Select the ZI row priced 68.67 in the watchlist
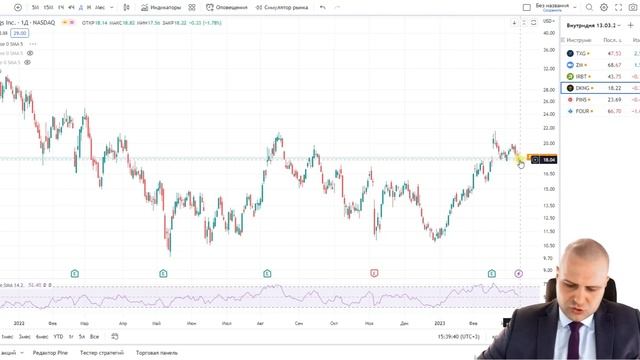The image size is (640, 360). click(600, 65)
